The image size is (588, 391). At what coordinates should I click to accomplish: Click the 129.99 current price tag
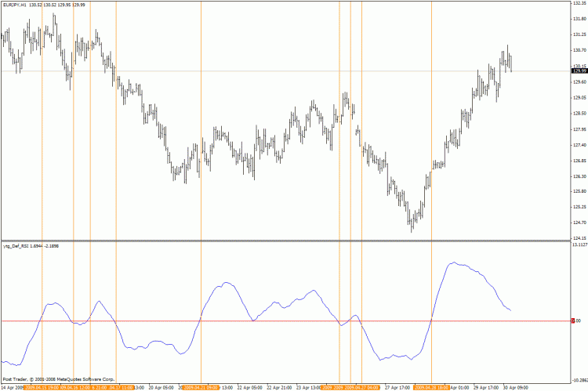pyautogui.click(x=580, y=71)
